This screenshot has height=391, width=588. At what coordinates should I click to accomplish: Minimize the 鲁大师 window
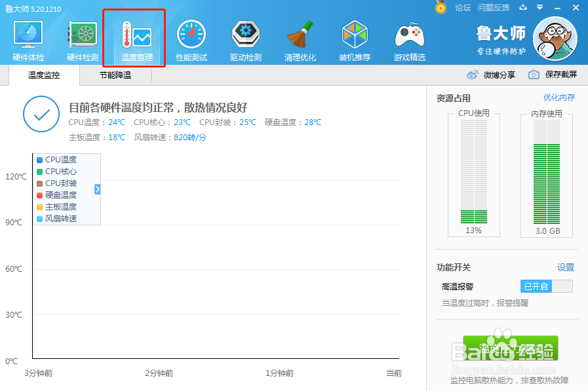[558, 8]
